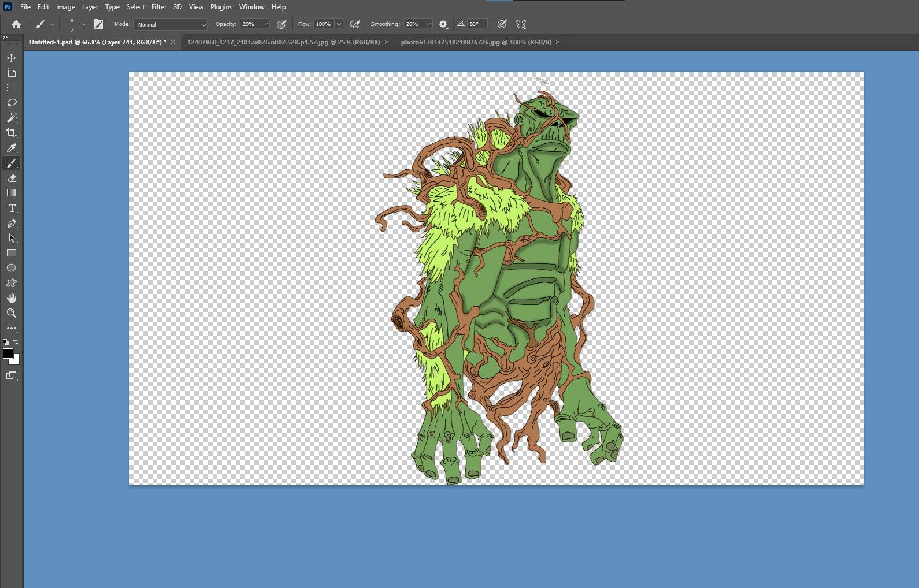Open the Image menu
The height and width of the screenshot is (588, 919).
tap(65, 7)
